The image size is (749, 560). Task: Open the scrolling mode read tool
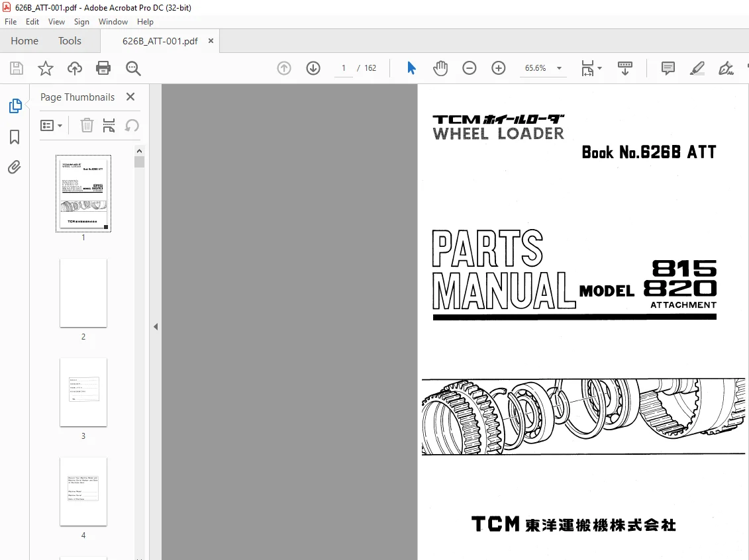click(624, 68)
